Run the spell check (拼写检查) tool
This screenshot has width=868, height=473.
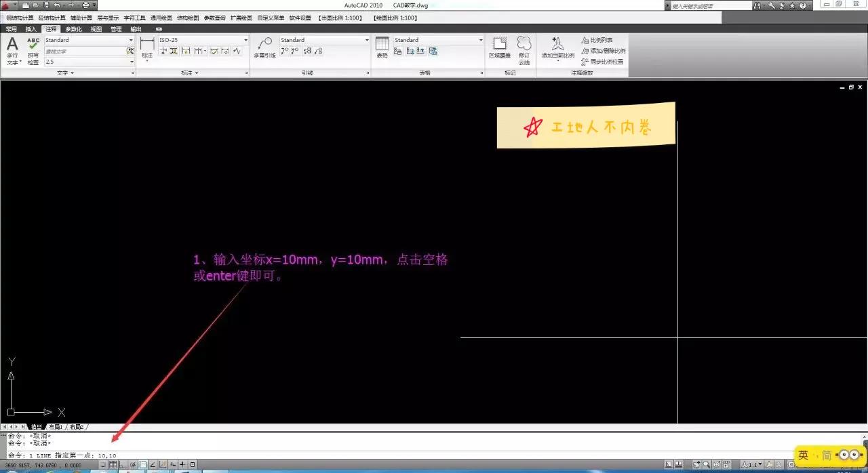coord(33,51)
